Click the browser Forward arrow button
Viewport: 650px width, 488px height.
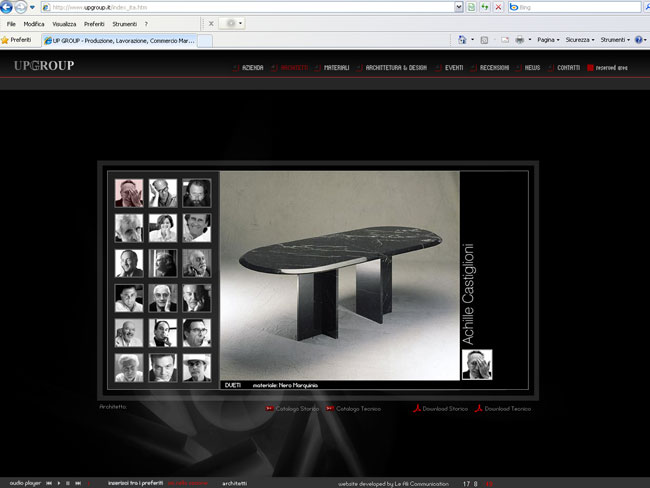tap(20, 7)
